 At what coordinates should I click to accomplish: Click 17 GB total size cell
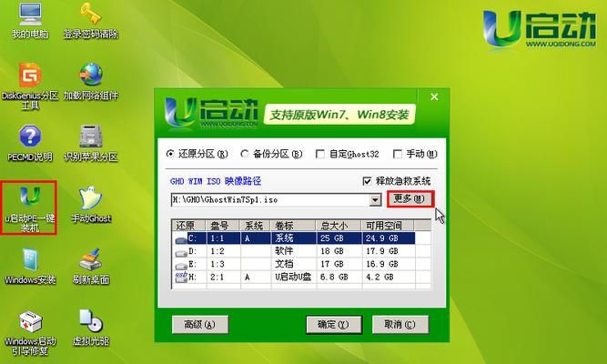(332, 264)
